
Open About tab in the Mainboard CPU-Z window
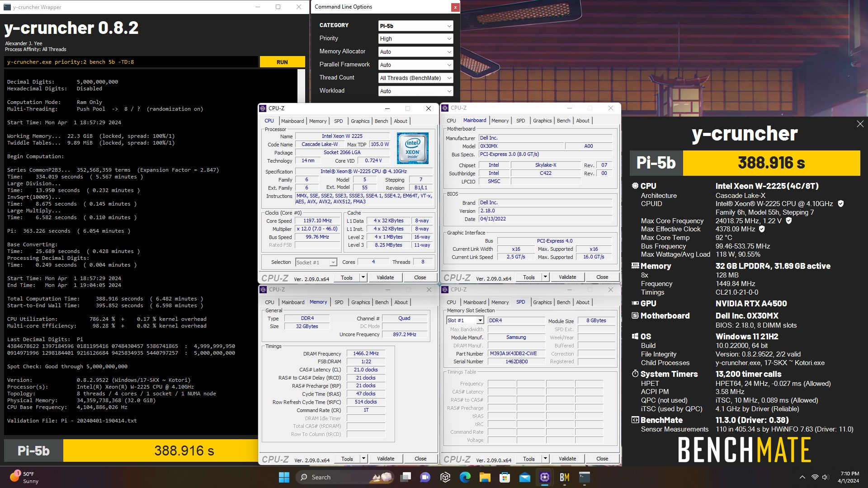pos(583,121)
